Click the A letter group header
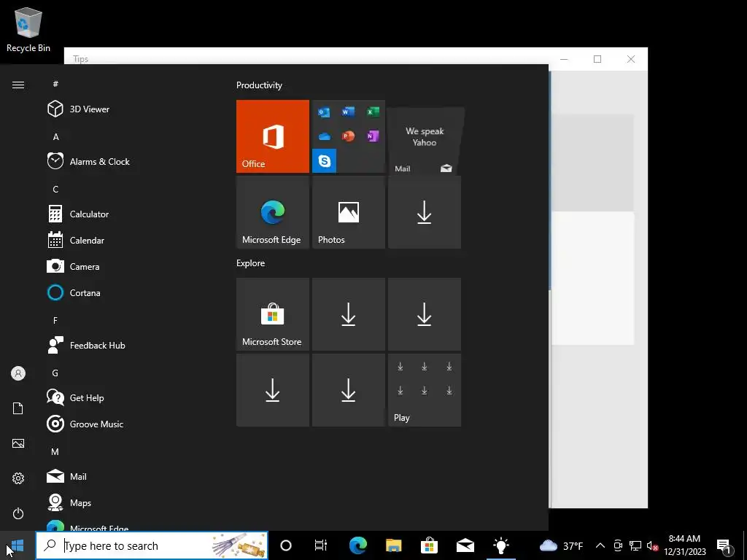The height and width of the screenshot is (560, 747). [x=55, y=136]
